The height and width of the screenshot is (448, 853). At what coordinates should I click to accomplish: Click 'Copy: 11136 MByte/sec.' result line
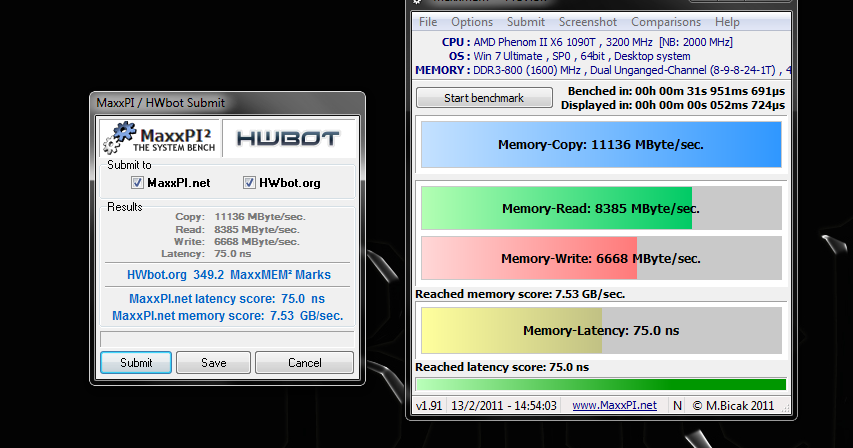(x=240, y=216)
